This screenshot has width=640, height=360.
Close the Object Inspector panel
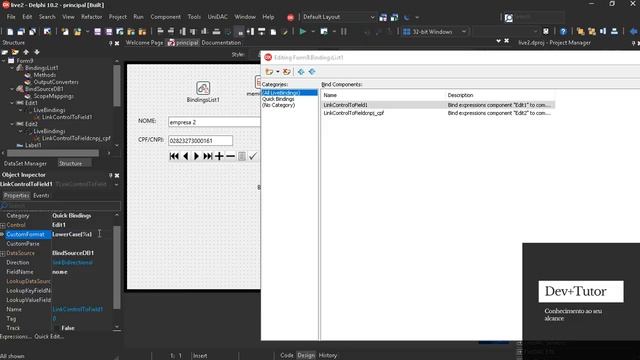pos(117,175)
